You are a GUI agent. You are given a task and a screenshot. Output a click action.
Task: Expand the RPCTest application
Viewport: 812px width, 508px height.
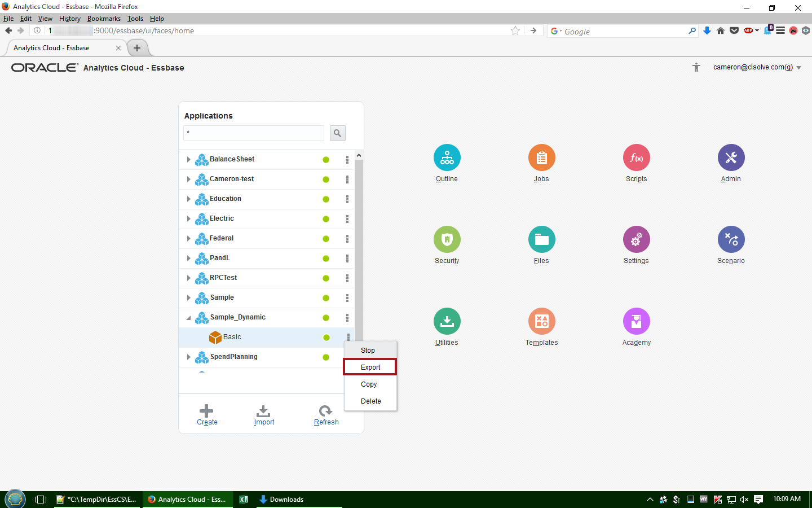(x=188, y=278)
